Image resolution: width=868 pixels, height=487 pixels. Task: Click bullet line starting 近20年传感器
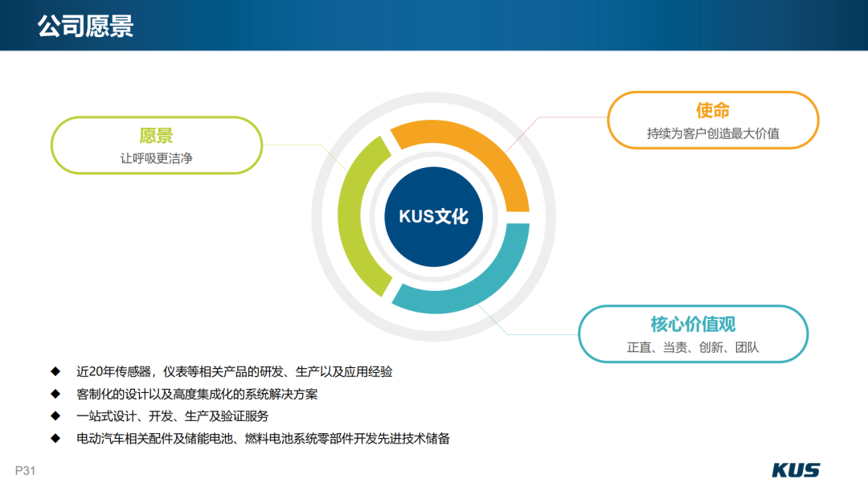[234, 372]
